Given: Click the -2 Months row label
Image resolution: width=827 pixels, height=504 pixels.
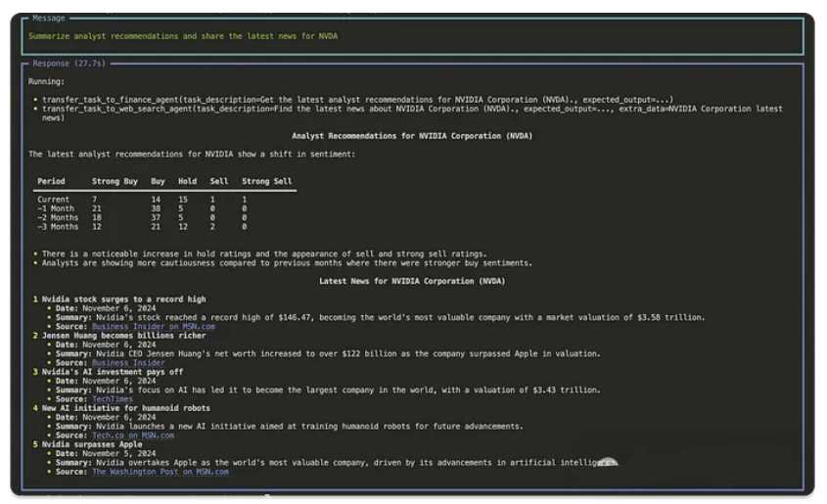Looking at the screenshot, I should pyautogui.click(x=58, y=217).
